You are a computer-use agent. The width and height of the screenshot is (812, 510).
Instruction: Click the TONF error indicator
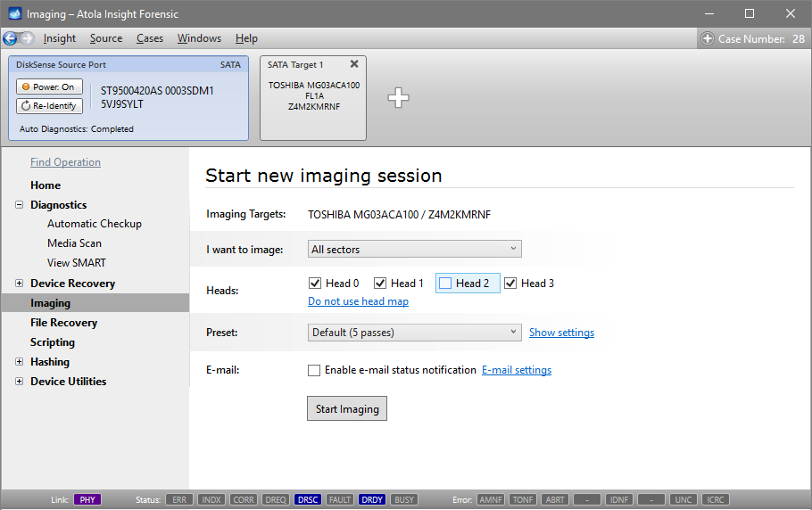523,499
